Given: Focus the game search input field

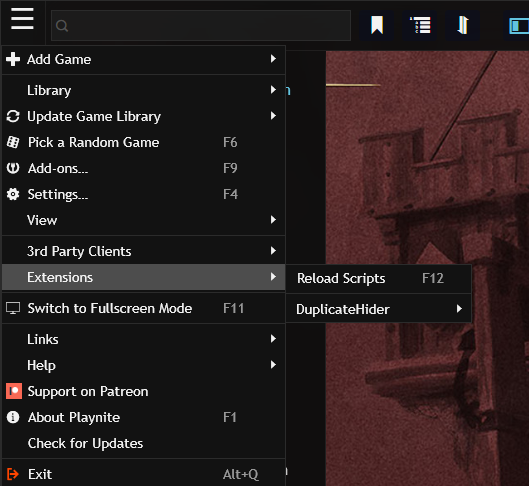Looking at the screenshot, I should pos(201,26).
